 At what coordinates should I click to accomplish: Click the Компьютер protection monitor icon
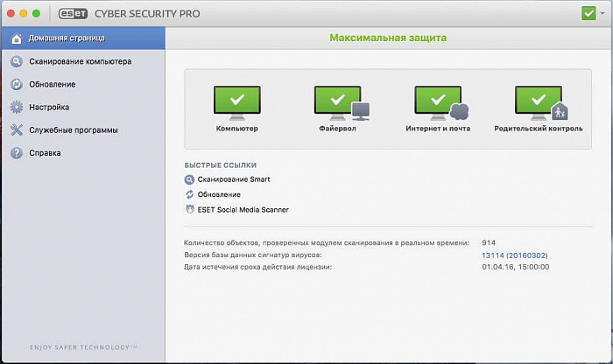(x=236, y=103)
